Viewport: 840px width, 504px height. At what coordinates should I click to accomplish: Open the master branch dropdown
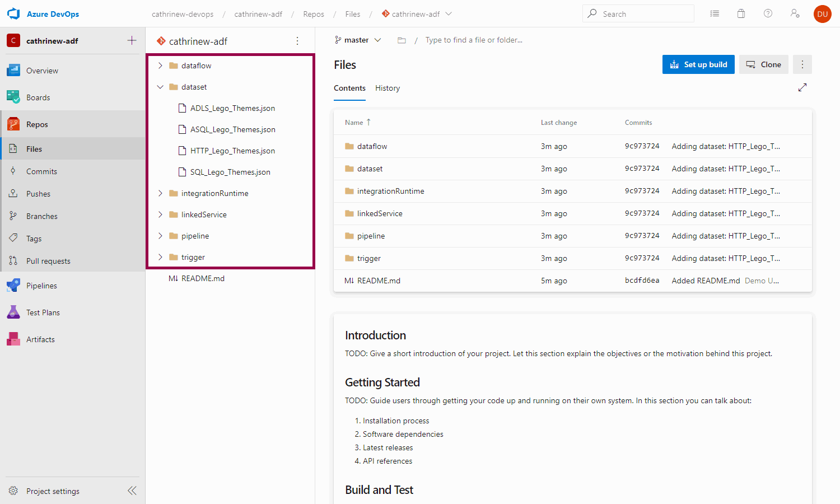click(x=358, y=40)
